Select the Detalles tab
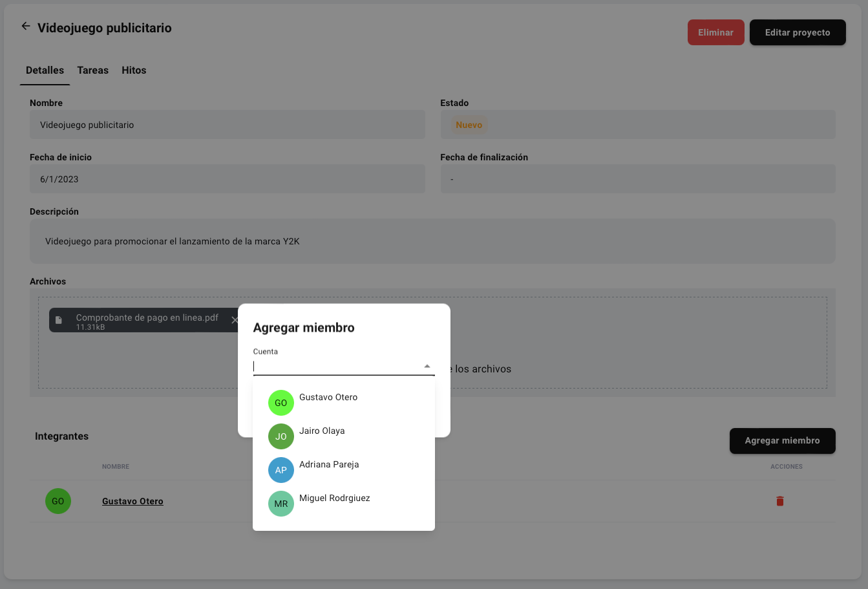The image size is (868, 589). [45, 70]
